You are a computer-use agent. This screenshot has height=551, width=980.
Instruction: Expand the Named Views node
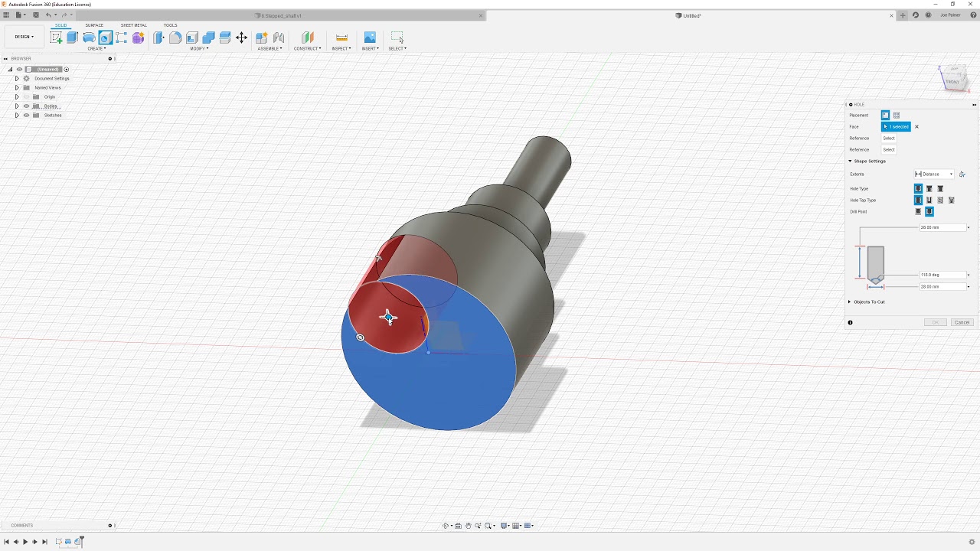click(17, 88)
